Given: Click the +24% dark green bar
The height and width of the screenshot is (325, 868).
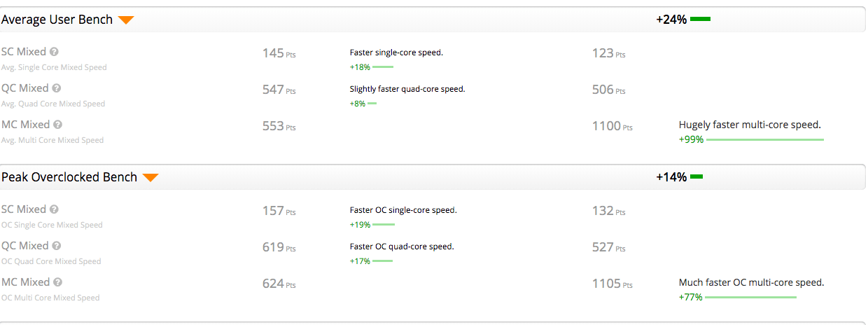Looking at the screenshot, I should (700, 20).
